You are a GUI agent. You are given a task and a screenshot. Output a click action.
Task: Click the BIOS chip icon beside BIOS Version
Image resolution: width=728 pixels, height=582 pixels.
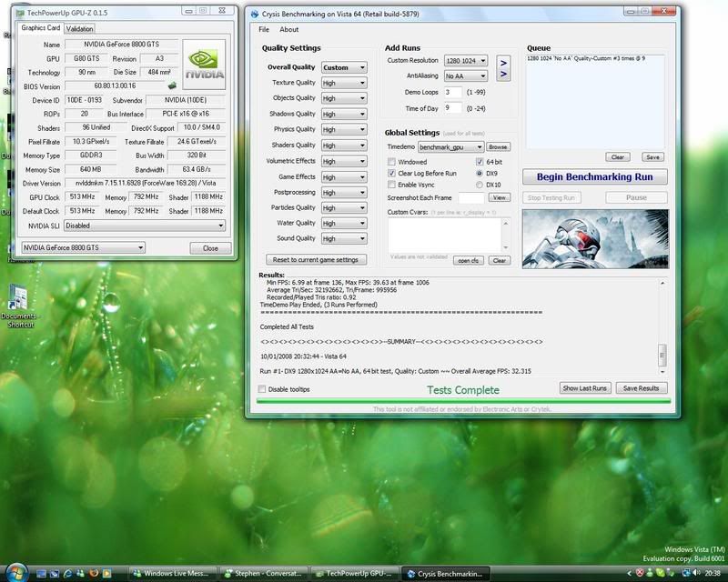(172, 85)
